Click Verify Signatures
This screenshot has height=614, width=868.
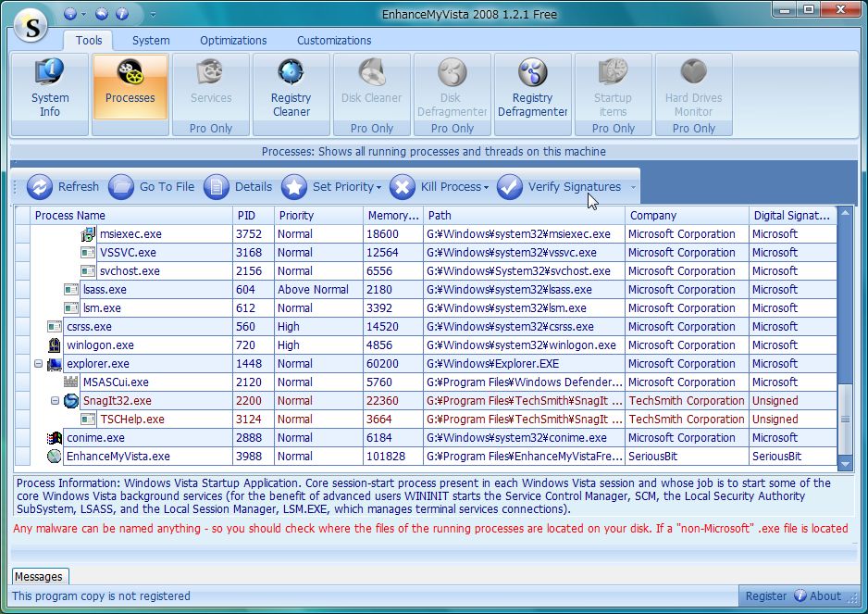[x=559, y=187]
